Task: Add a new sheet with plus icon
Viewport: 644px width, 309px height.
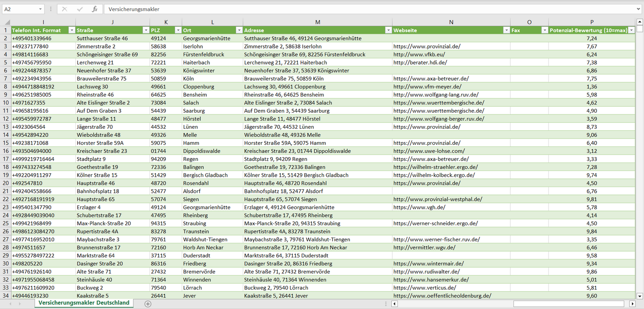Action: coord(148,304)
